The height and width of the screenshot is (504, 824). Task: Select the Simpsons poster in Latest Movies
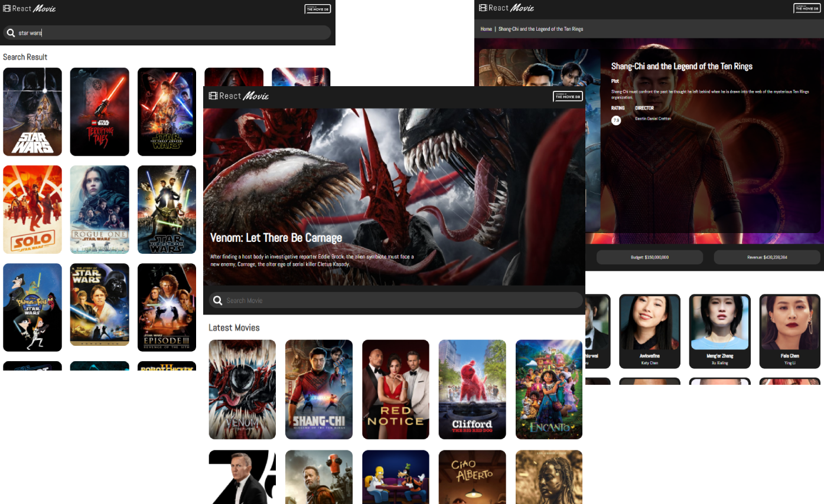(x=396, y=477)
